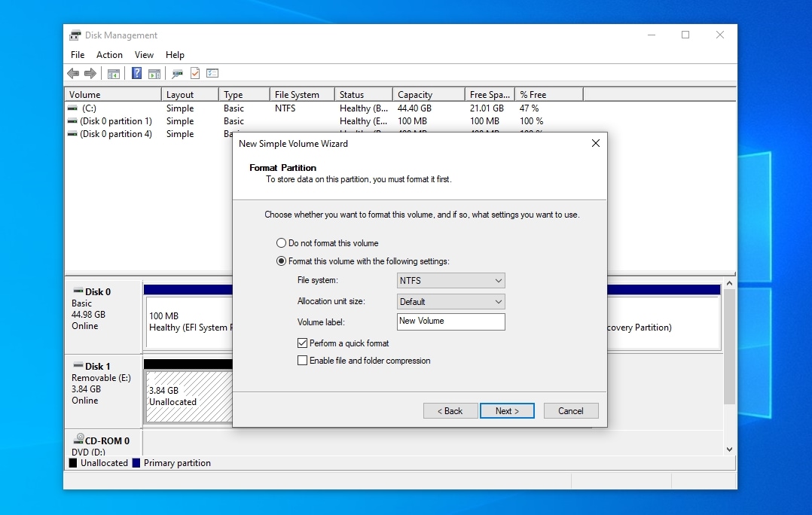812x515 pixels.
Task: Click the CD-ROM 0 disc icon
Action: 78,439
